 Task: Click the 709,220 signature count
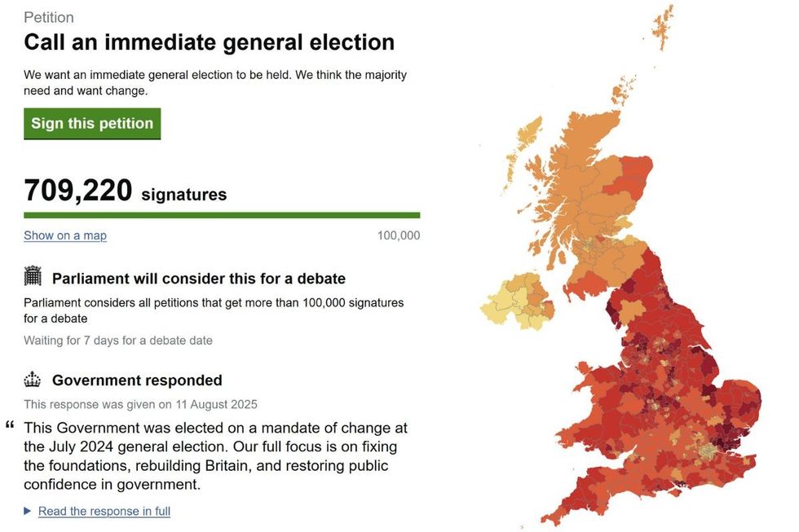(x=77, y=190)
